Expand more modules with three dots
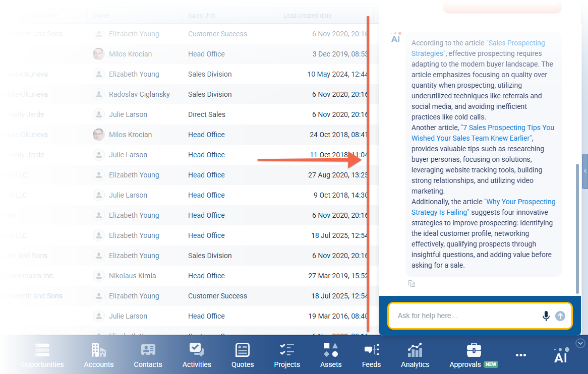588x374 pixels. point(521,355)
